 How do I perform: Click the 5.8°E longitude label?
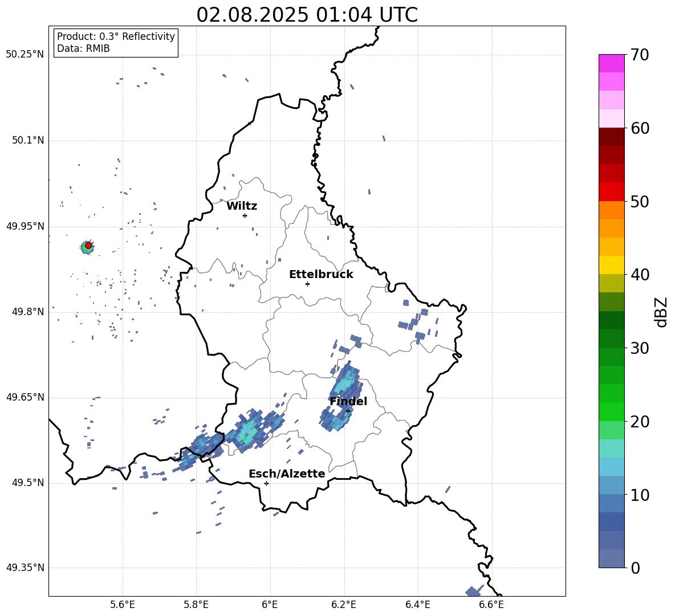click(196, 605)
